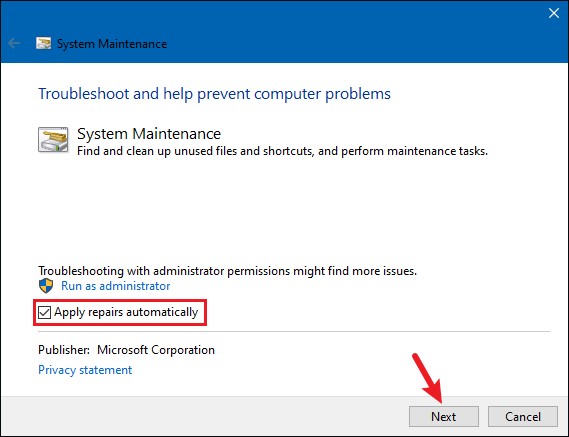569x437 pixels.
Task: Click the administrator shield icon
Action: tap(46, 286)
